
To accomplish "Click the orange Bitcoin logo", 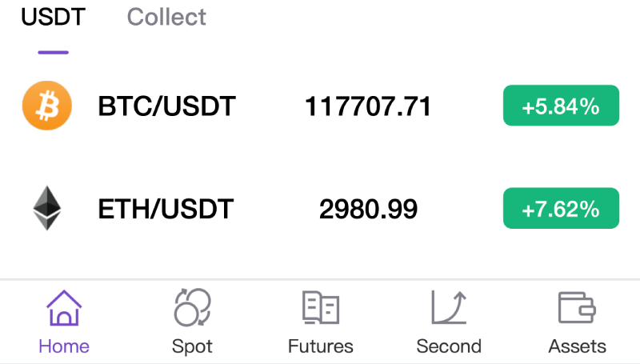I will click(x=47, y=106).
